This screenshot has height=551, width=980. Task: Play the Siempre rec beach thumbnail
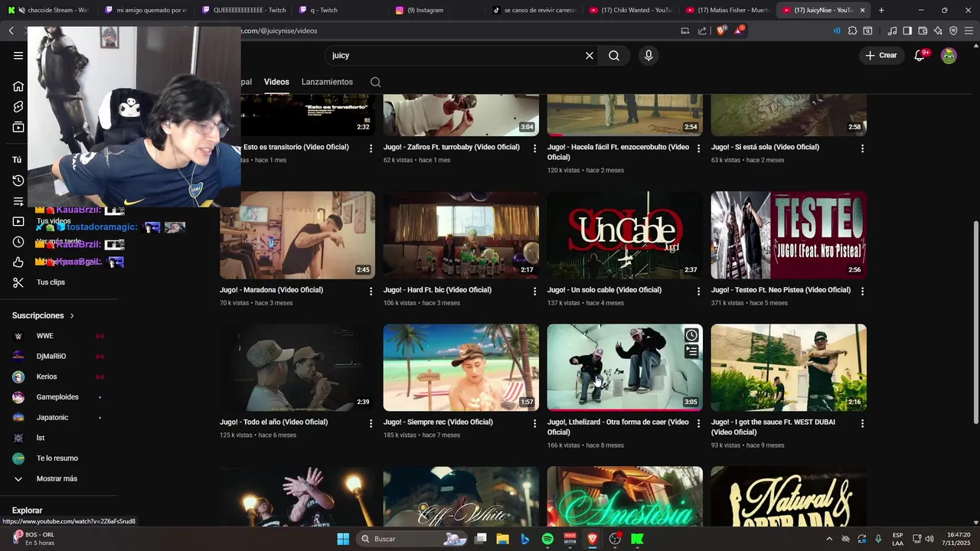tap(461, 367)
